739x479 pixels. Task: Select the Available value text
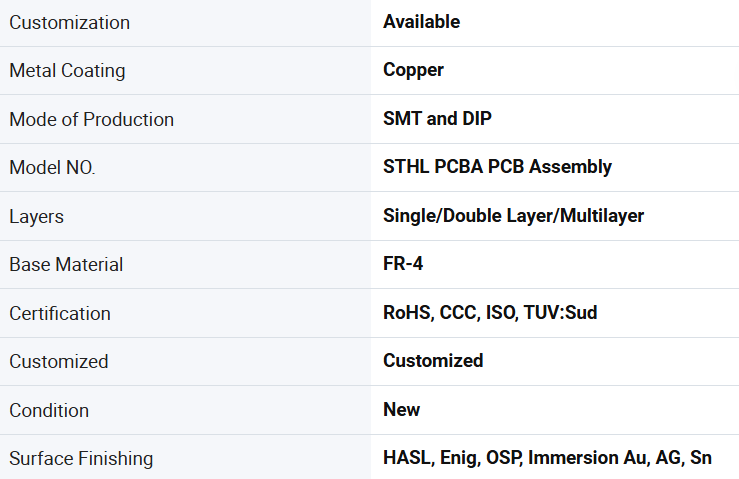point(421,22)
